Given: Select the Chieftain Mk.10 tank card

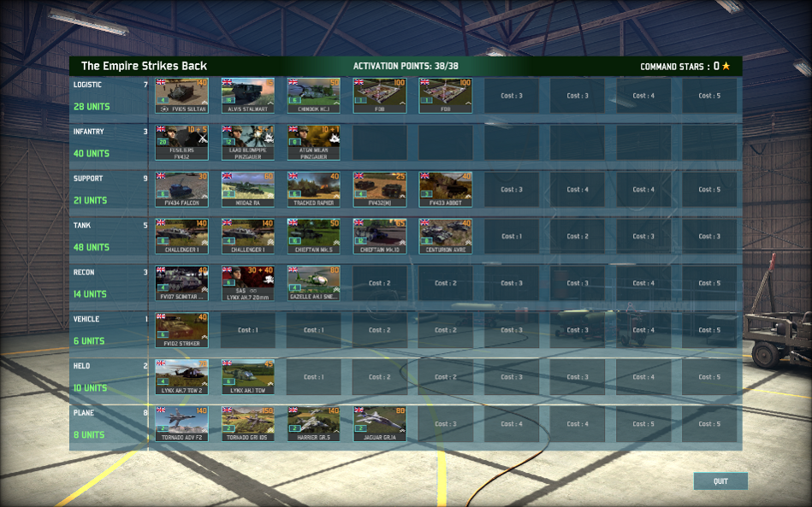Looking at the screenshot, I should [380, 237].
